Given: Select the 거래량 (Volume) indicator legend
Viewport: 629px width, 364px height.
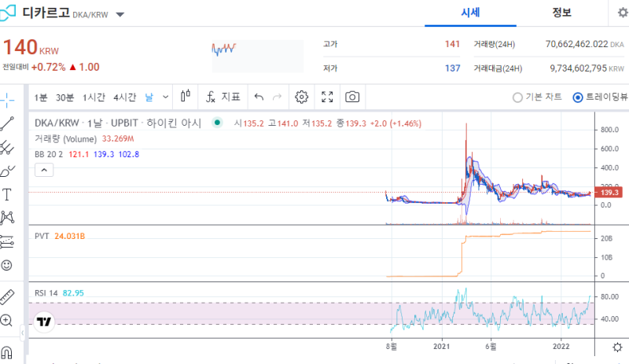Looking at the screenshot, I should (x=65, y=139).
